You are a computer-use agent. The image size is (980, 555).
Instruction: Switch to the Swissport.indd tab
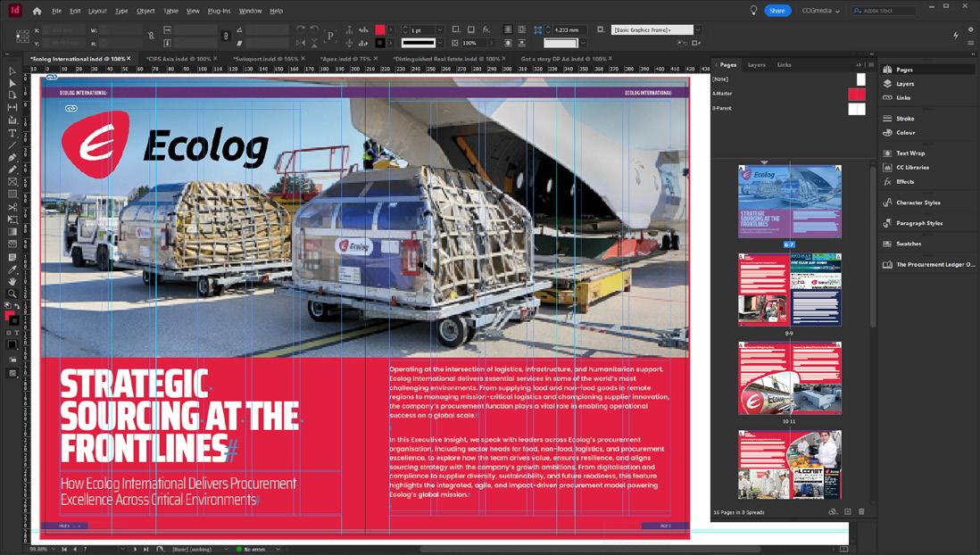[x=266, y=59]
